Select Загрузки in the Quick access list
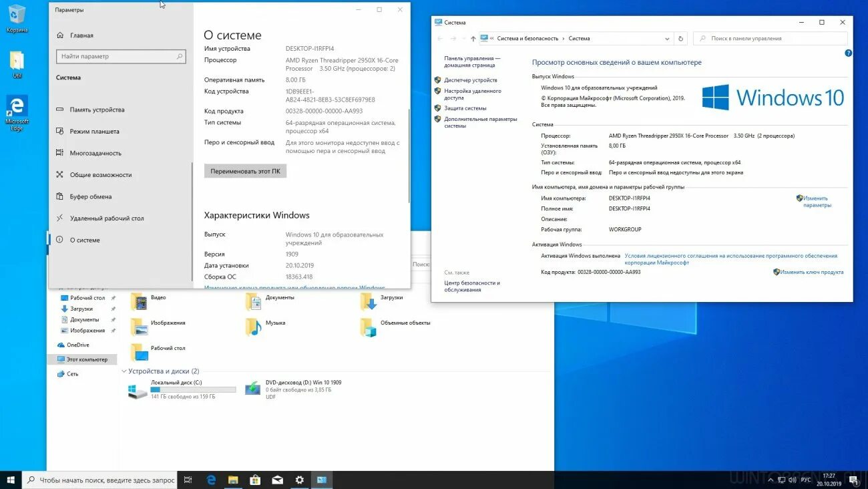 81,309
